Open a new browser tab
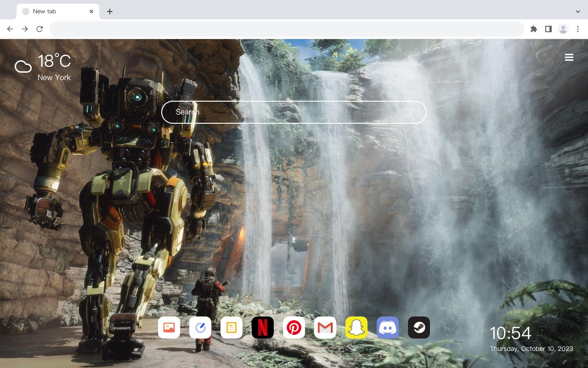Viewport: 588px width, 368px height. (x=109, y=11)
